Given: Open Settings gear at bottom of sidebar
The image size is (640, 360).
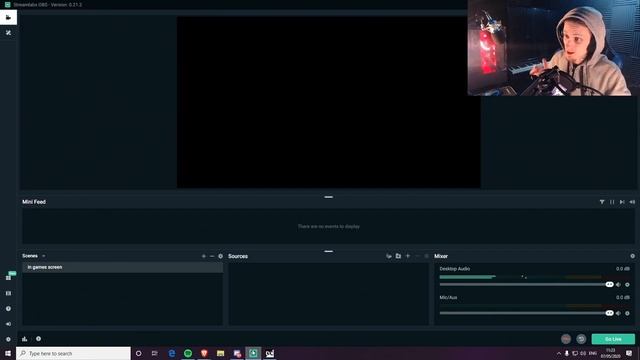Looking at the screenshot, I should 8,339.
